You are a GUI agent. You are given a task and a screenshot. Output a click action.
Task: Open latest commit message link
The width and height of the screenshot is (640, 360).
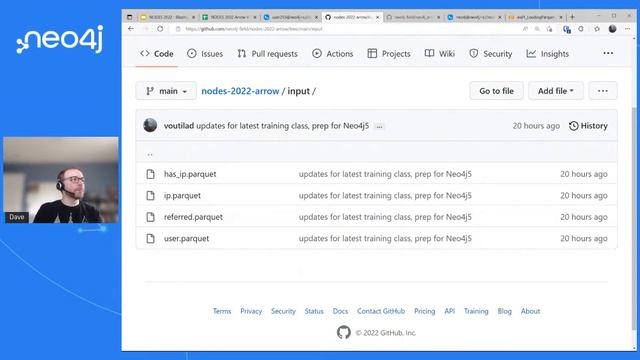[282, 126]
